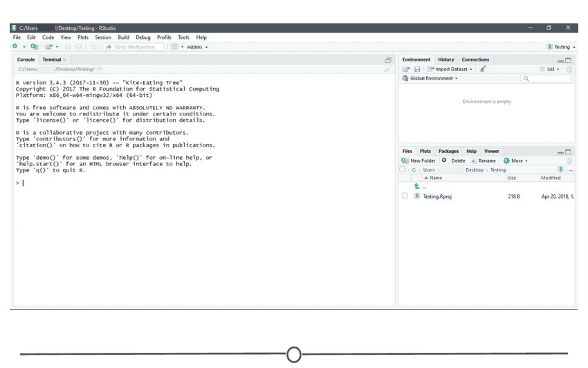The height and width of the screenshot is (368, 588).
Task: Maximize the Environment pane
Action: (569, 60)
